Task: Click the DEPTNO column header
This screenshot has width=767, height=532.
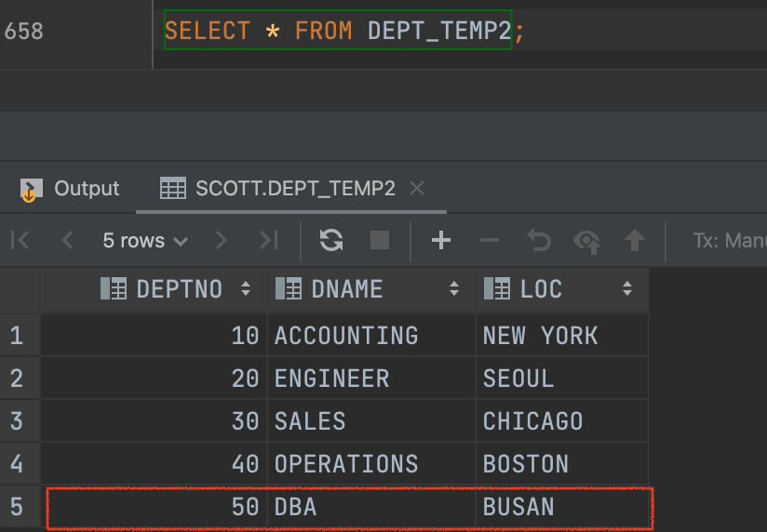Action: click(x=154, y=289)
